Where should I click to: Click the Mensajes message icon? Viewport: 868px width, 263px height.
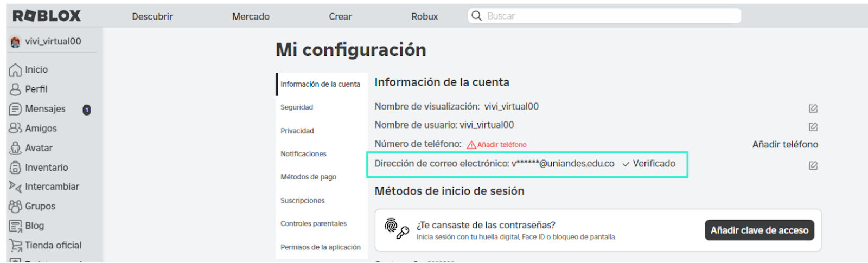pyautogui.click(x=15, y=109)
